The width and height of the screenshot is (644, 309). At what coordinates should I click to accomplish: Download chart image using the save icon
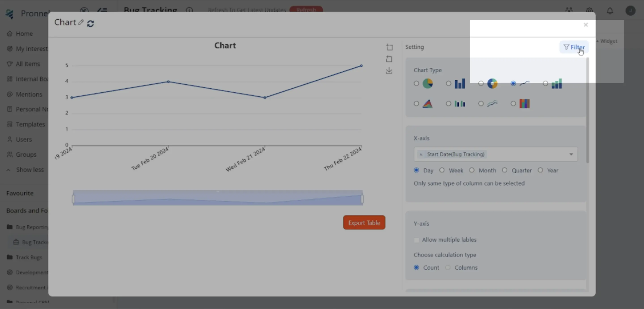pyautogui.click(x=389, y=71)
